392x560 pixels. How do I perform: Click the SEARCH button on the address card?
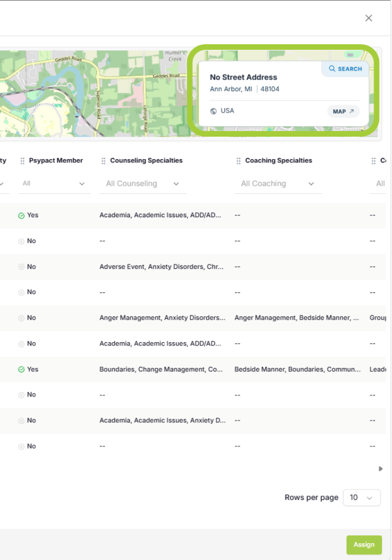345,68
